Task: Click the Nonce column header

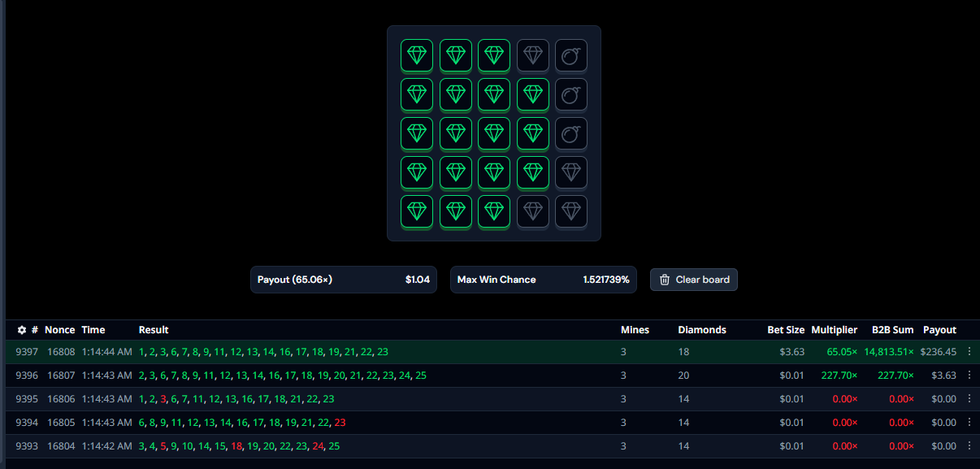Action: (59, 330)
